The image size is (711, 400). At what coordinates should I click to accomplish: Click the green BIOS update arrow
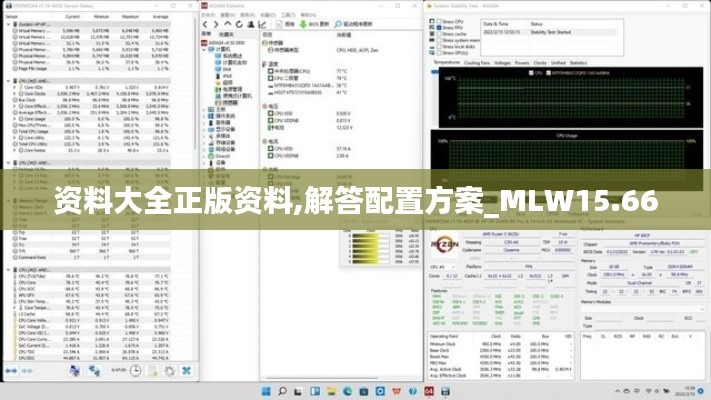303,24
